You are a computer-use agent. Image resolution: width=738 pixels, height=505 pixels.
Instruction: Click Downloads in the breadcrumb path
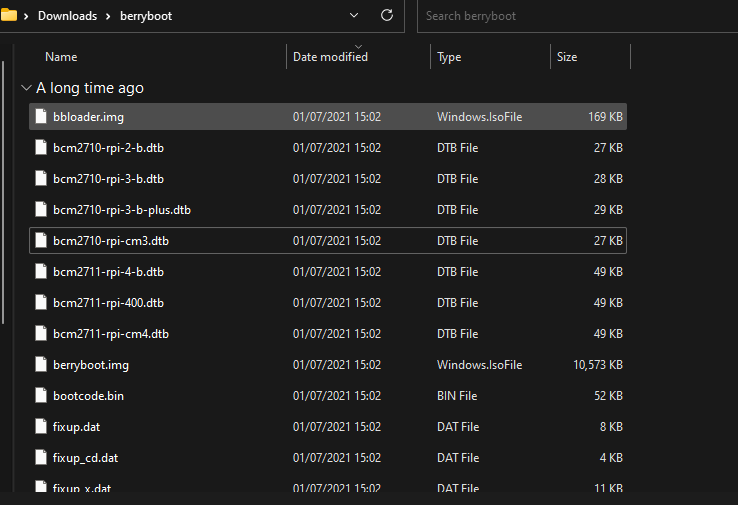pos(67,16)
